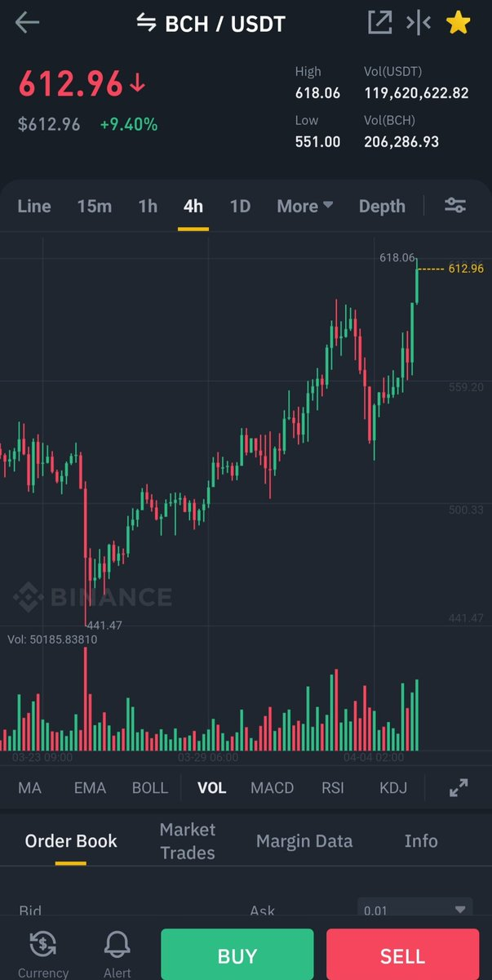The height and width of the screenshot is (980, 492).
Task: Toggle the MA indicator
Action: pos(29,788)
